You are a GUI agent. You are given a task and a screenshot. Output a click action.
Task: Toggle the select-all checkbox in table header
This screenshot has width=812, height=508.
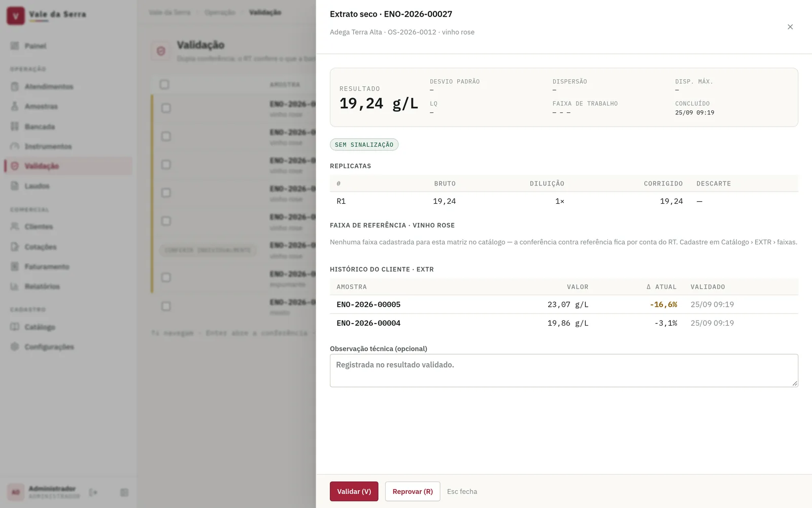click(x=164, y=84)
